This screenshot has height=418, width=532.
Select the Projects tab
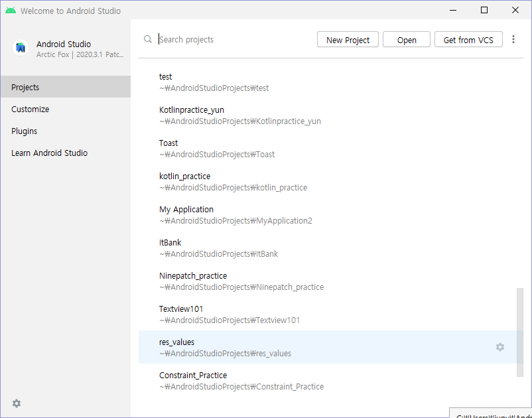click(66, 87)
